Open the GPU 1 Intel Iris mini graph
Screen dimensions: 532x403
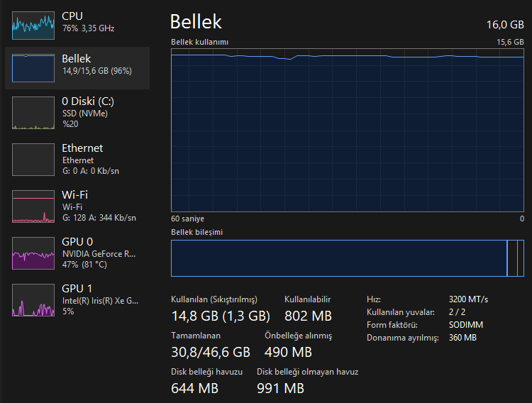pos(33,300)
